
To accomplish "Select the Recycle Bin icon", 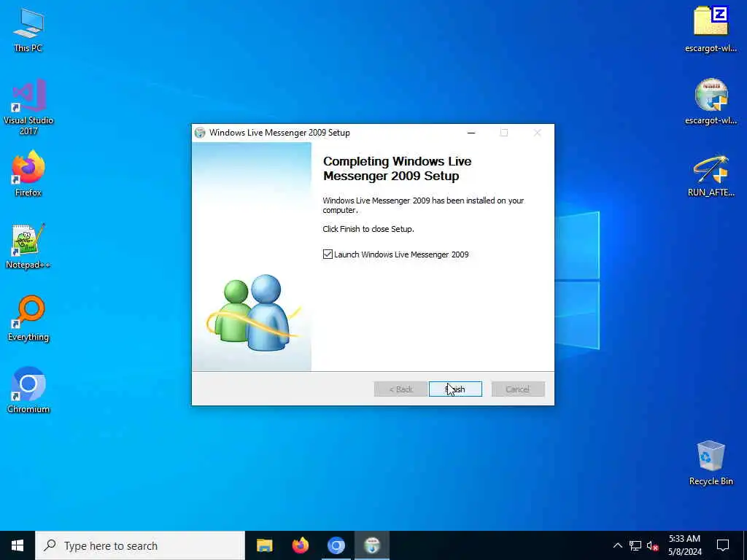I will tap(711, 462).
